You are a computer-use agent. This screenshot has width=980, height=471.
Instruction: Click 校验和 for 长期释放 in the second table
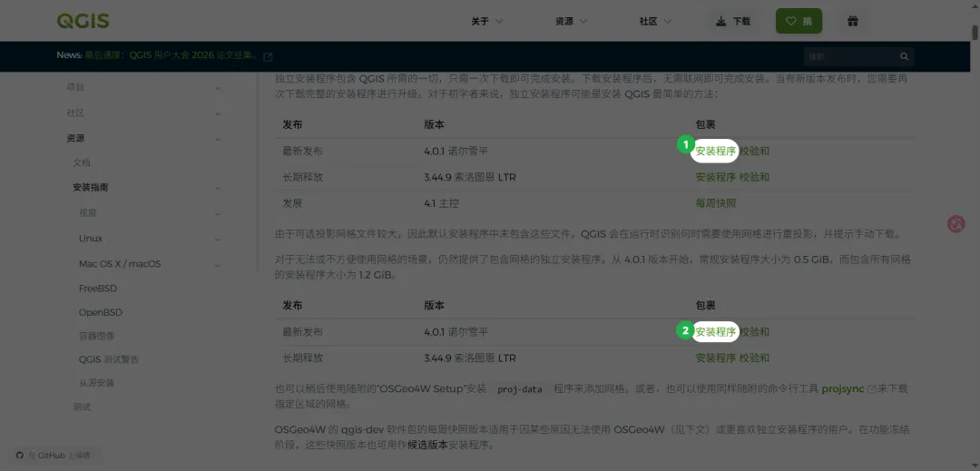(x=754, y=358)
